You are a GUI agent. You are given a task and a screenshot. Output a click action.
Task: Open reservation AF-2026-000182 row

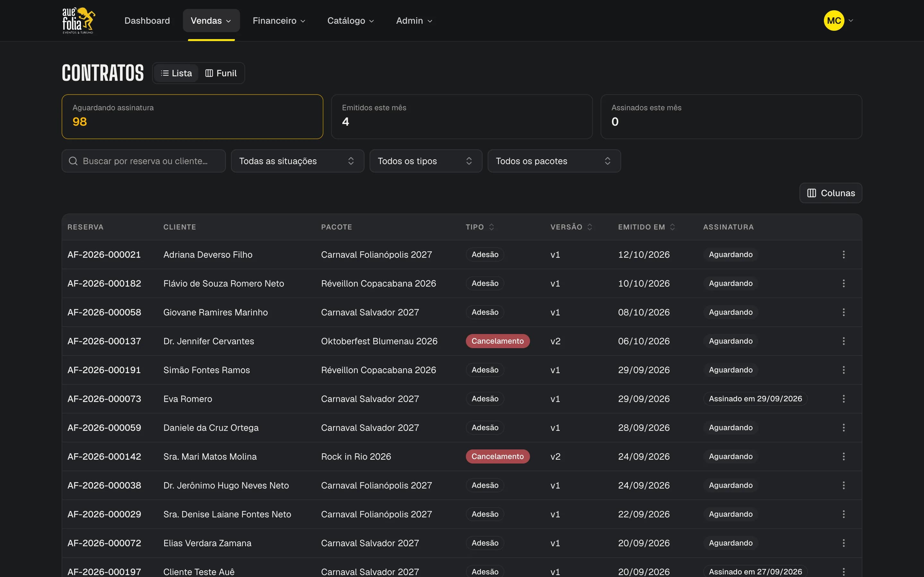[x=462, y=284]
